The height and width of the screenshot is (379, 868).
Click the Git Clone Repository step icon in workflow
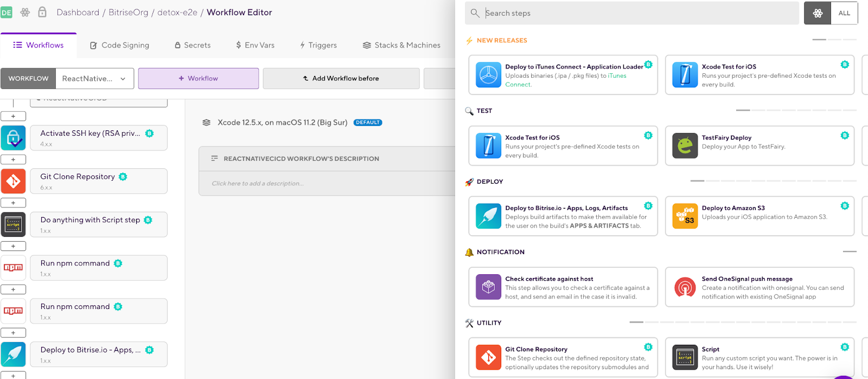click(14, 181)
